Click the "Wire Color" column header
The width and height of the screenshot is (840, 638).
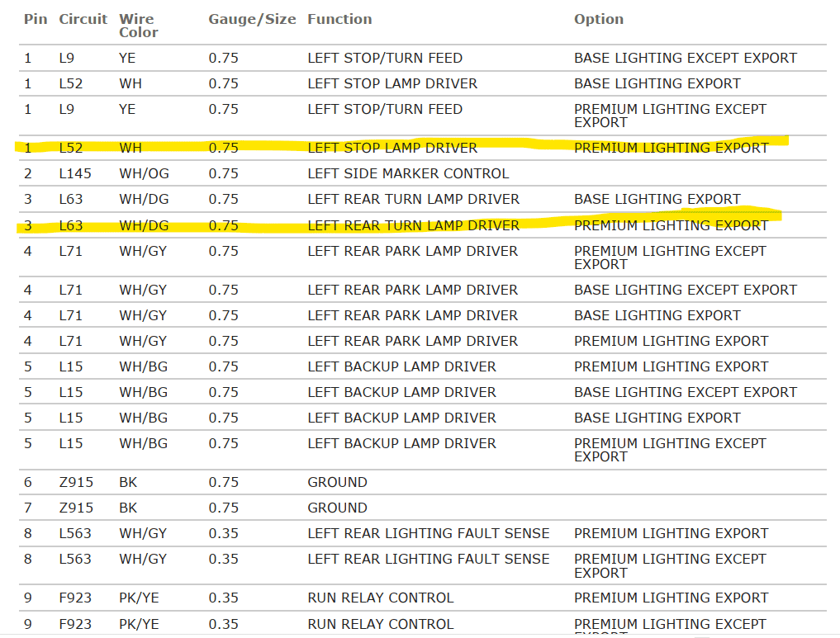(x=138, y=26)
